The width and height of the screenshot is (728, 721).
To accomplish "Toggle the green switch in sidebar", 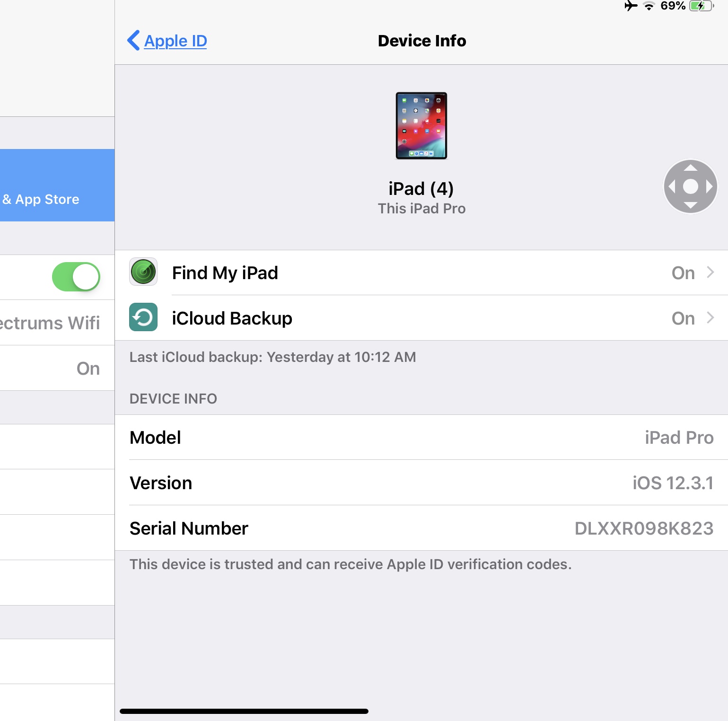I will point(76,277).
